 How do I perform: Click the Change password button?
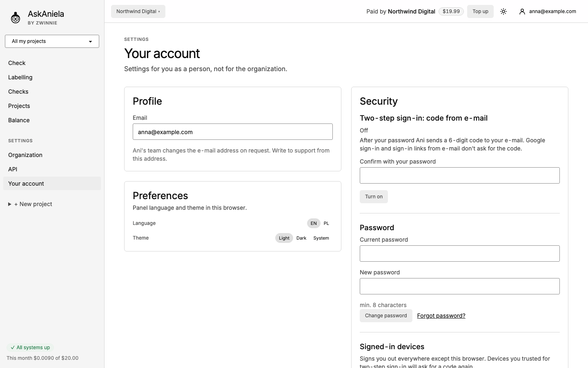coord(386,316)
